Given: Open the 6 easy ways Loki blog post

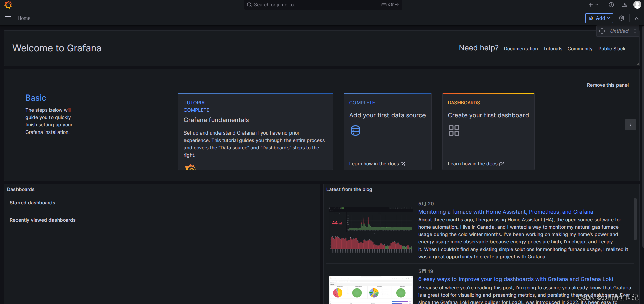Looking at the screenshot, I should (515, 279).
